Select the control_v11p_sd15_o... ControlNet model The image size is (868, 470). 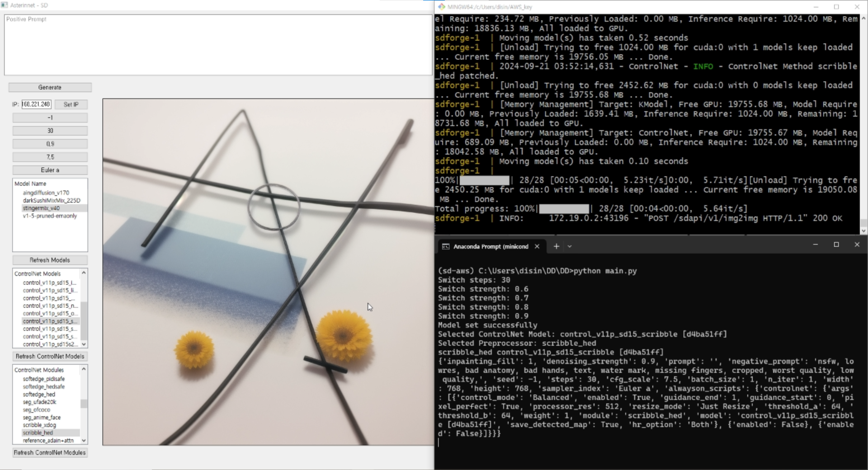pos(50,313)
